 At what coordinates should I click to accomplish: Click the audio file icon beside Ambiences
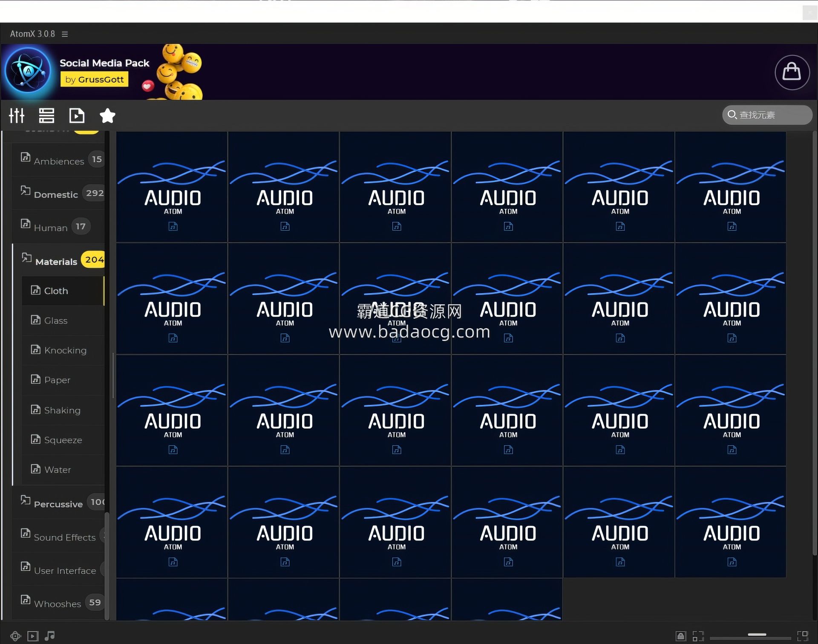point(26,157)
